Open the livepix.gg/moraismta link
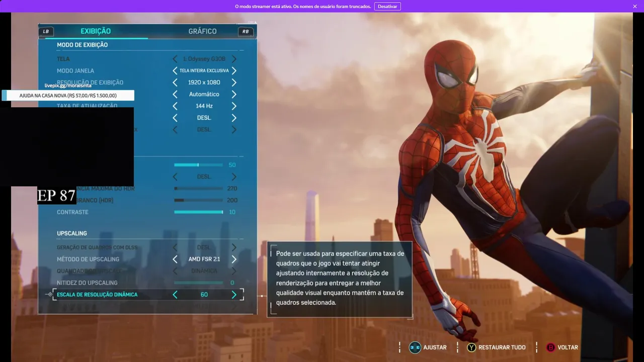 tap(68, 85)
